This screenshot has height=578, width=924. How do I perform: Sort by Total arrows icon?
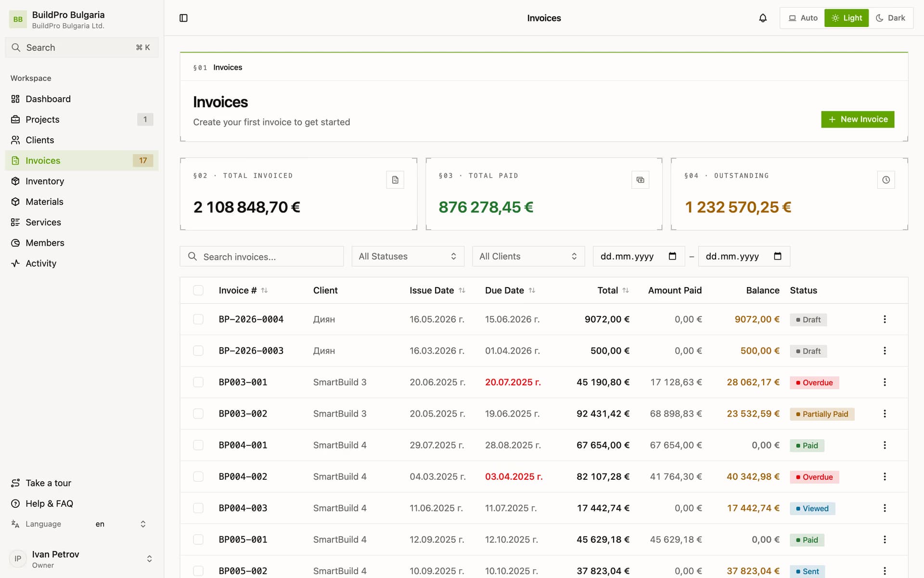626,290
